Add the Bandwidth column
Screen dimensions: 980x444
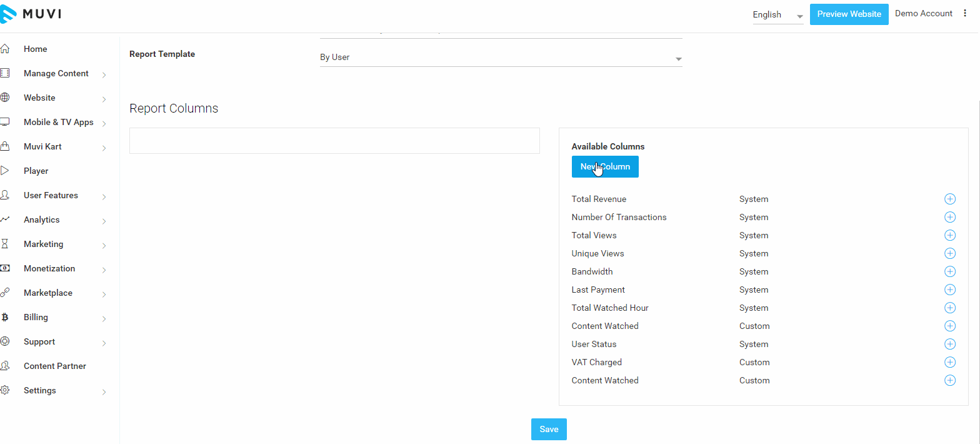pyautogui.click(x=950, y=271)
